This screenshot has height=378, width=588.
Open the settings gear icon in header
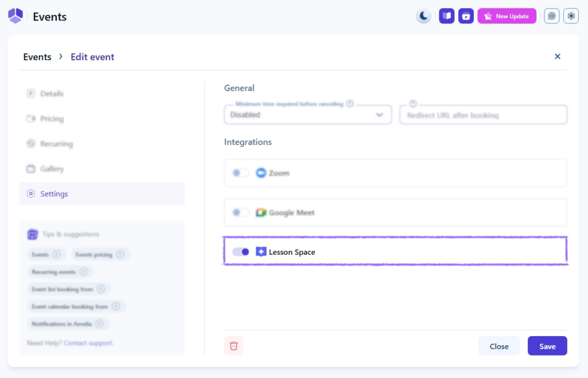571,16
